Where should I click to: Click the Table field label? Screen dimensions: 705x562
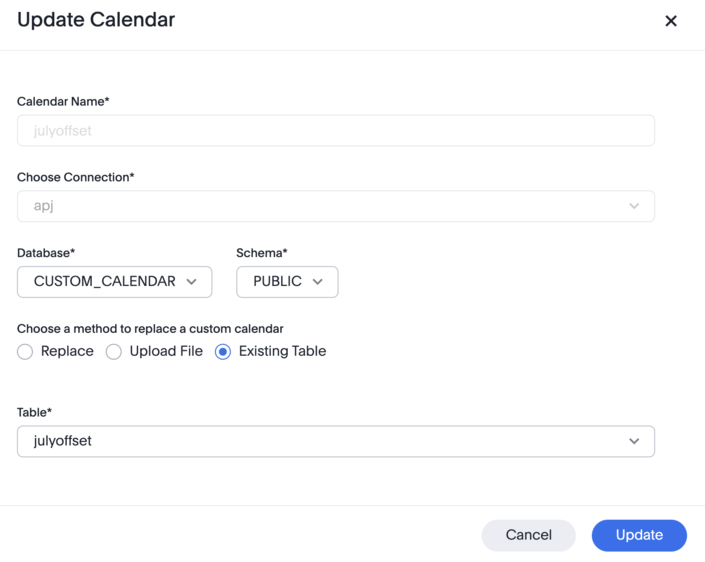click(x=35, y=412)
